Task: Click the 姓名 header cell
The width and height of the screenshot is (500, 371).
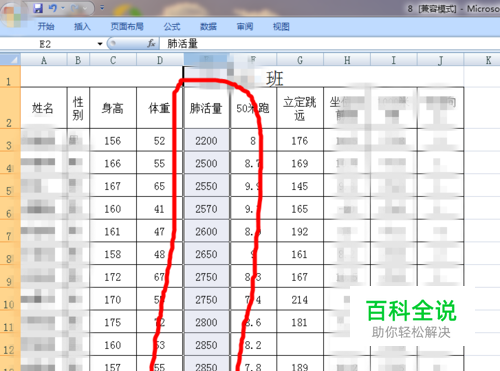Action: pyautogui.click(x=44, y=108)
